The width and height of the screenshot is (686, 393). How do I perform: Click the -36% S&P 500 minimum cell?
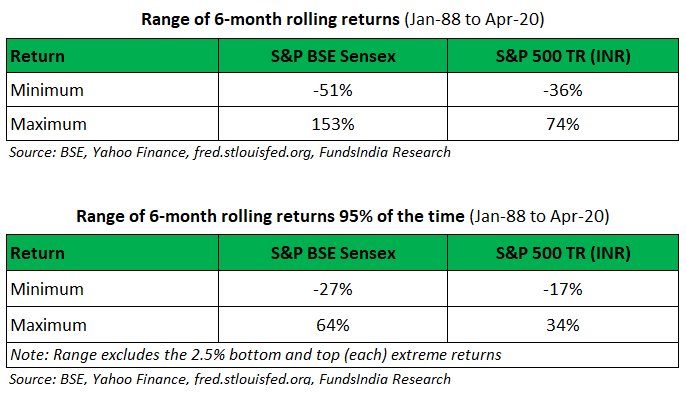563,90
